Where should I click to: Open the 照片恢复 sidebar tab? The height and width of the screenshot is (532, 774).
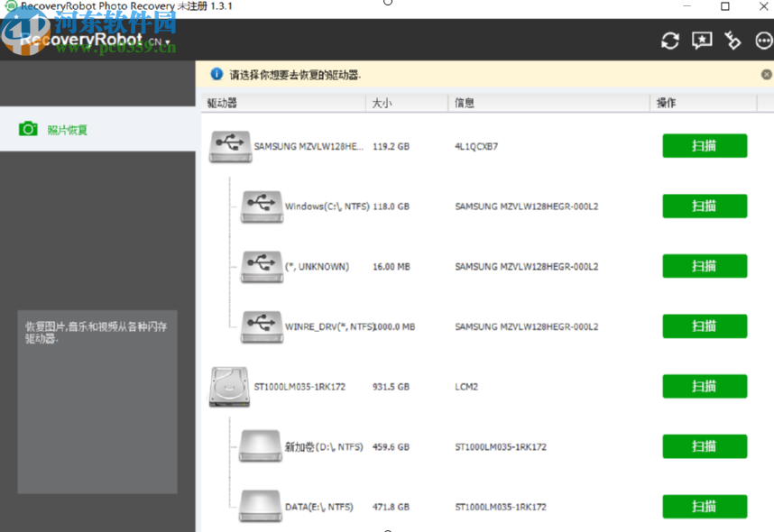coord(97,129)
